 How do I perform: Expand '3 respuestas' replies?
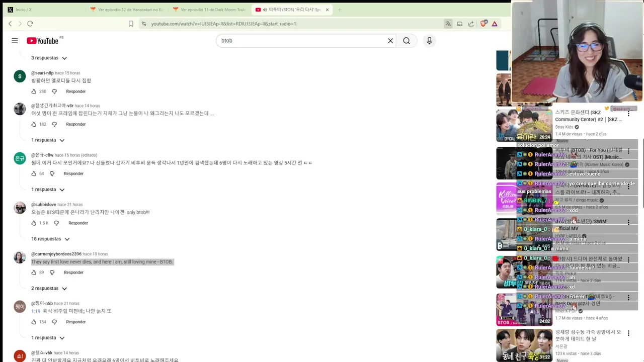49,58
